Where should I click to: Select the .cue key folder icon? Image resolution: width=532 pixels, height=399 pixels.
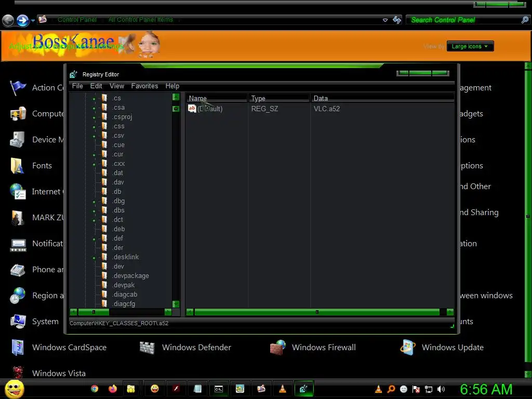click(x=104, y=144)
